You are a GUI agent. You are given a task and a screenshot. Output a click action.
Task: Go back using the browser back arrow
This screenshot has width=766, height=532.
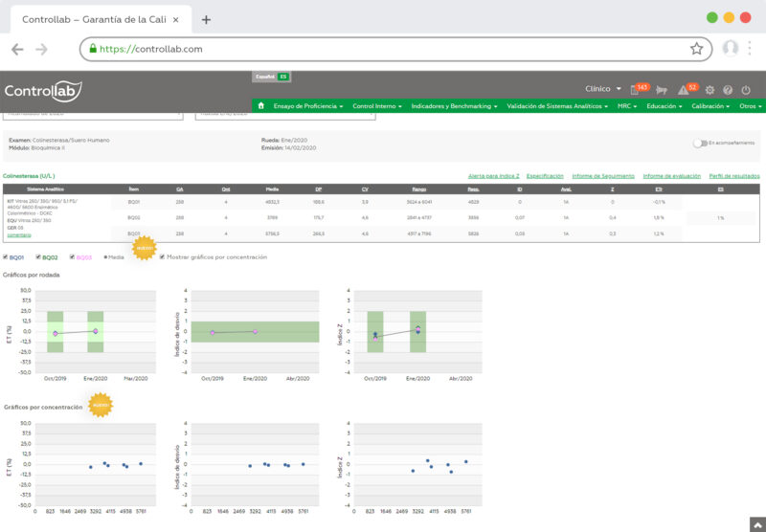tap(17, 50)
